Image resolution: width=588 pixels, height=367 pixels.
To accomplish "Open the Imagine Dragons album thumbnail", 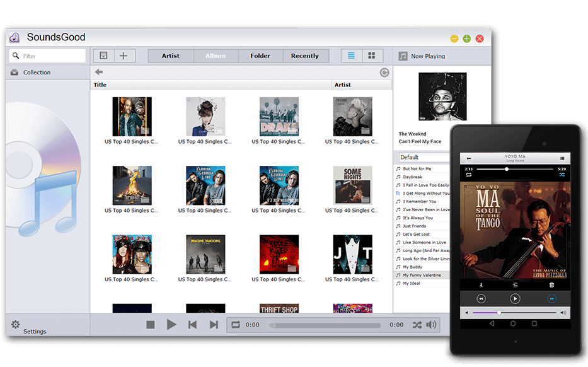I will [x=205, y=254].
